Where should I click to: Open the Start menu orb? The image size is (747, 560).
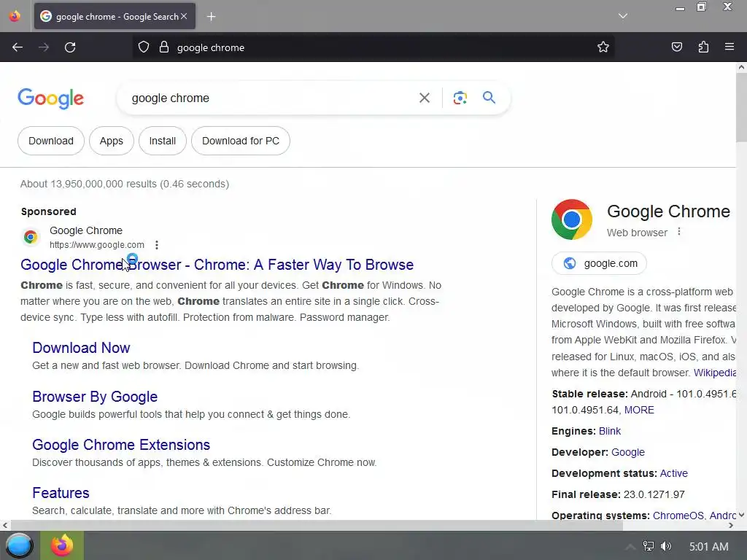19,545
